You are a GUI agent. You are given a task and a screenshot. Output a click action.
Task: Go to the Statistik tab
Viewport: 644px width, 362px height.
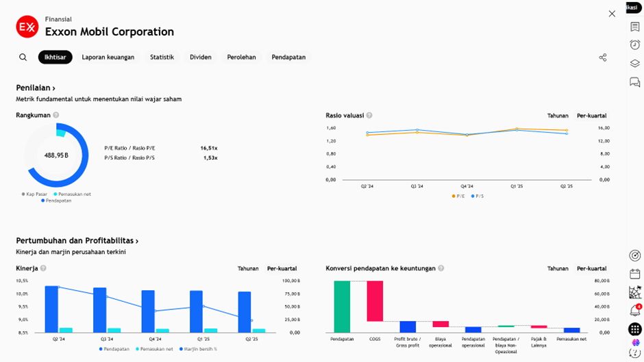point(162,57)
